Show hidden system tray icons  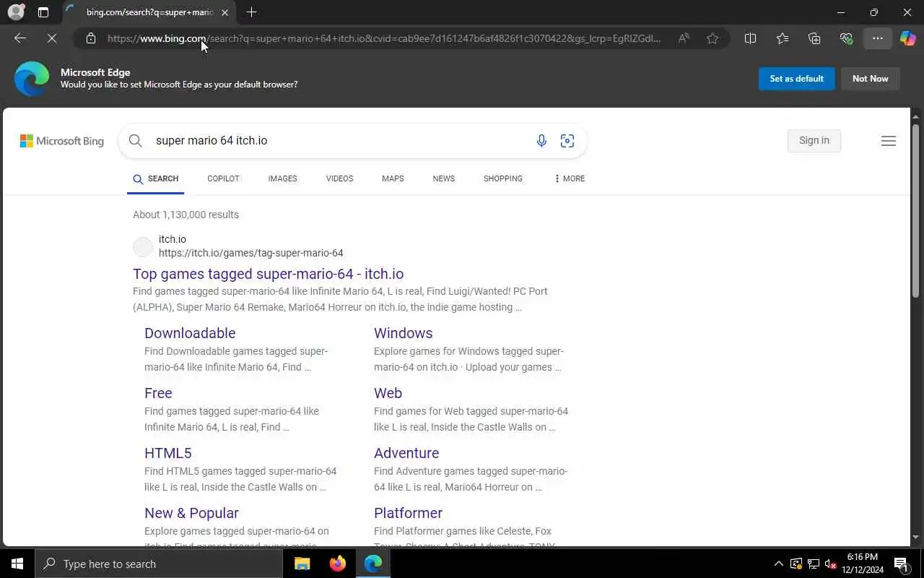click(778, 564)
